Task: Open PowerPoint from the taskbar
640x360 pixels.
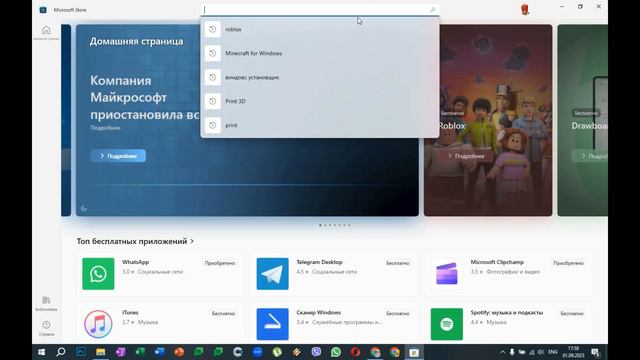Action: point(179,352)
